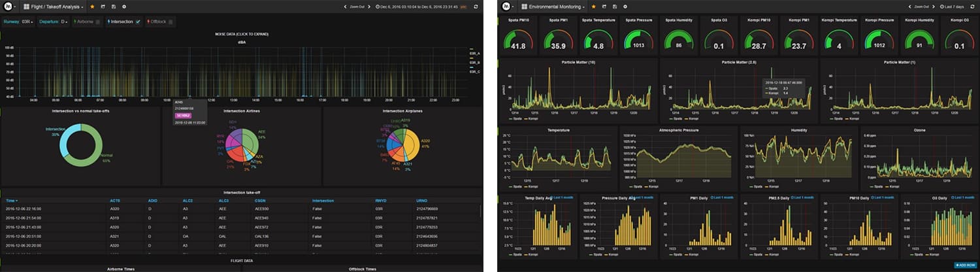Screen dimensions: 980x272
Task: Open the Humidity panel title menu
Action: 798,129
